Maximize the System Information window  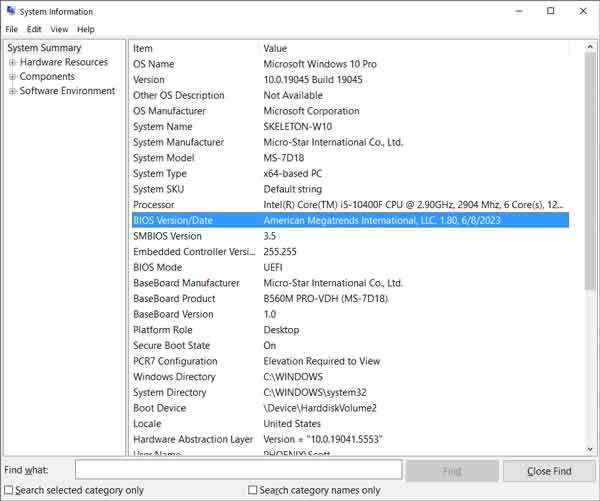point(551,11)
